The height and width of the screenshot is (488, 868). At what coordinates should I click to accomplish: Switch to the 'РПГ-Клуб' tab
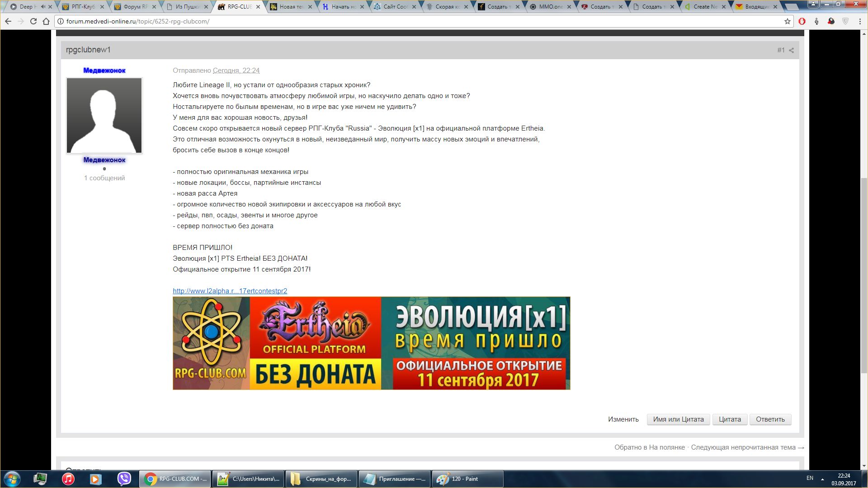pyautogui.click(x=83, y=7)
